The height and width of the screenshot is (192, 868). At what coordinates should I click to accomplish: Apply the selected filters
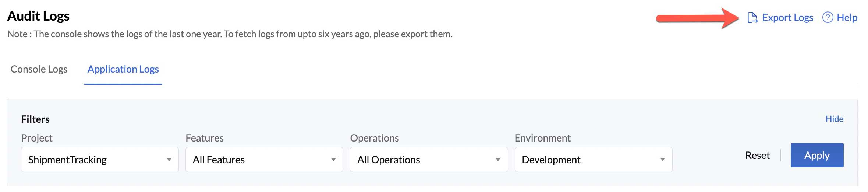click(x=817, y=155)
